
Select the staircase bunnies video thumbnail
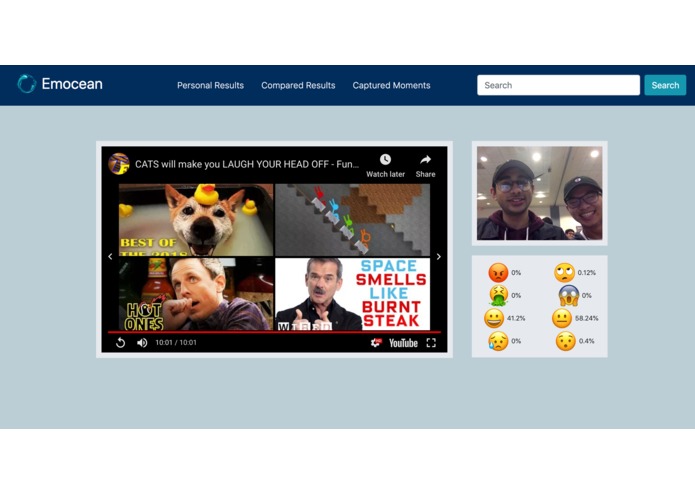coord(352,220)
